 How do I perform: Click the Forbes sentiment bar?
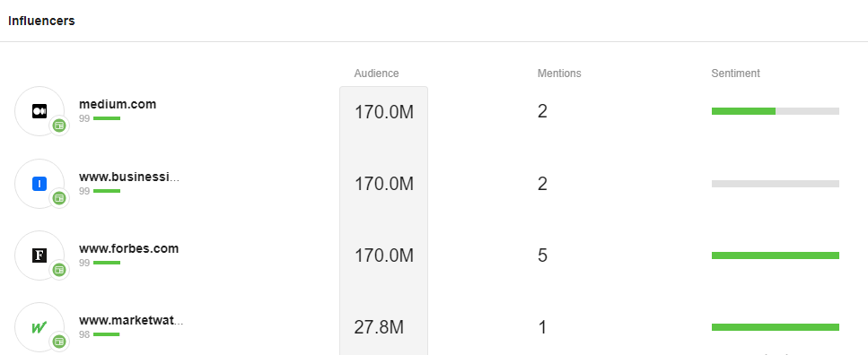click(776, 255)
